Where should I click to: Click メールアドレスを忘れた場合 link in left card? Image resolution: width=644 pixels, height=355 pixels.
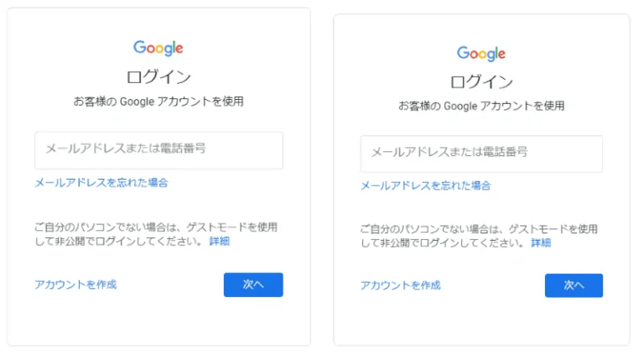101,182
